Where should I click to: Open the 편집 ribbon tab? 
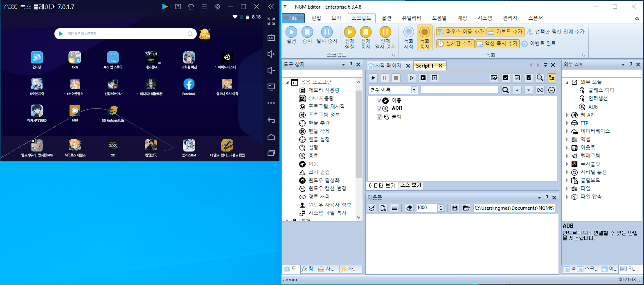pos(316,18)
